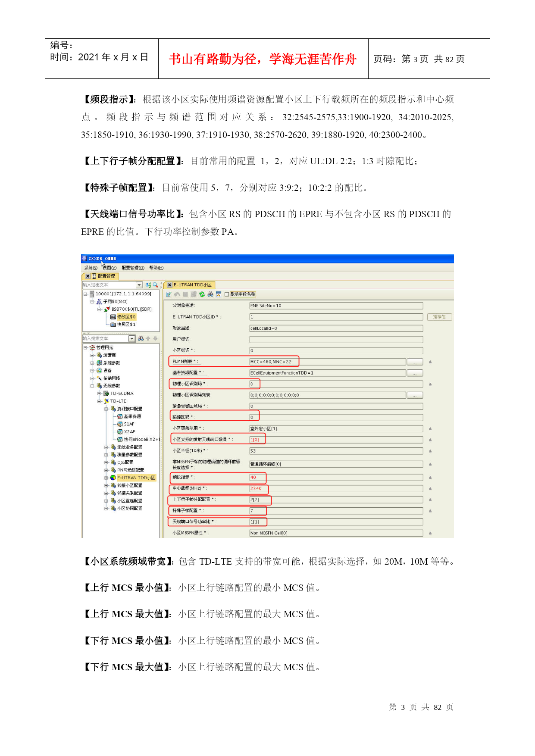
Task: Open the 输入搜索文本 dropdown arrow
Action: pos(132,339)
